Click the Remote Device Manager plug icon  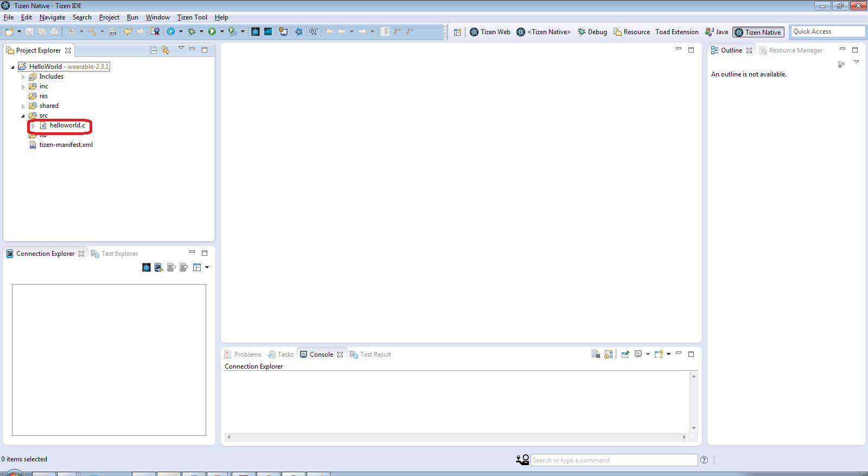(x=158, y=267)
